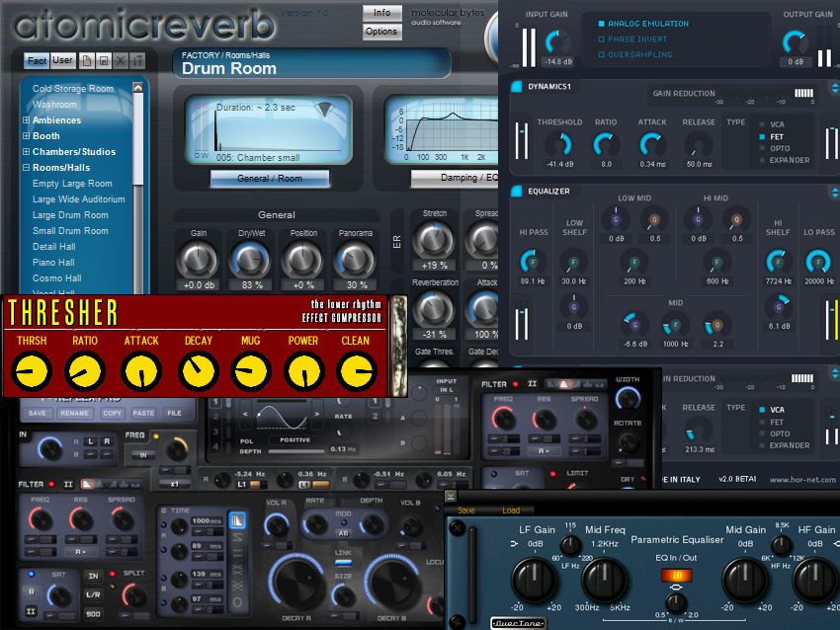840x630 pixels.
Task: Click the x1 multiplier selector under FREQ
Action: pyautogui.click(x=174, y=484)
